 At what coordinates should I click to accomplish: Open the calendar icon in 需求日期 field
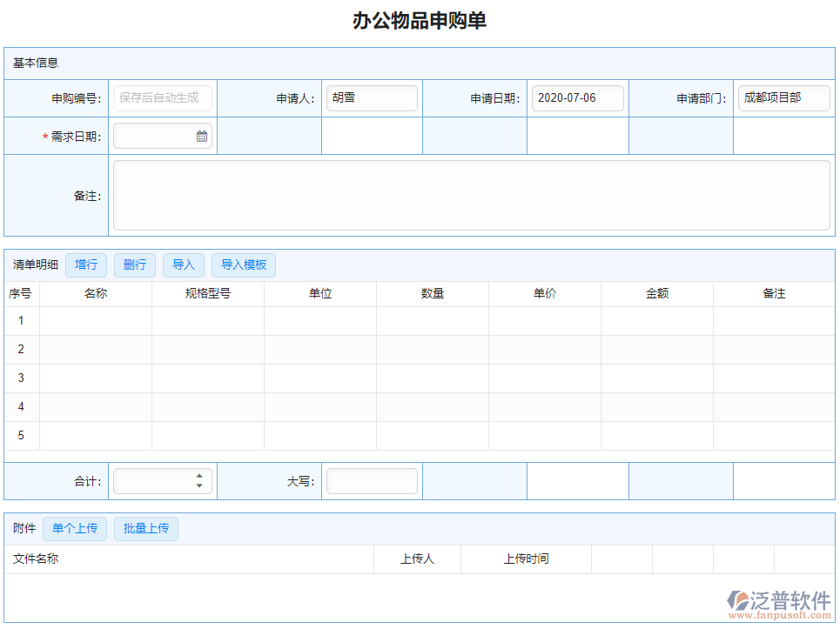tap(202, 137)
